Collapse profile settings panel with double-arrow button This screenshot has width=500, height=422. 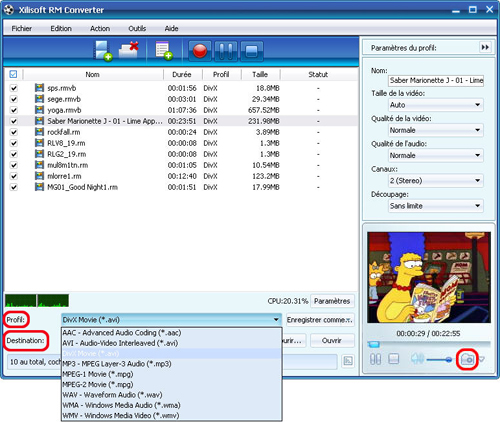tap(485, 47)
